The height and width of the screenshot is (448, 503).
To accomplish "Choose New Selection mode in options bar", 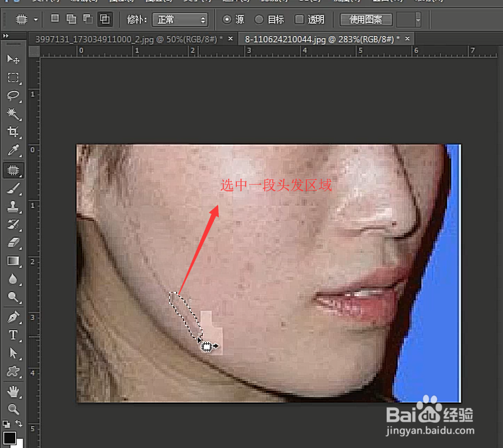I will (x=55, y=19).
